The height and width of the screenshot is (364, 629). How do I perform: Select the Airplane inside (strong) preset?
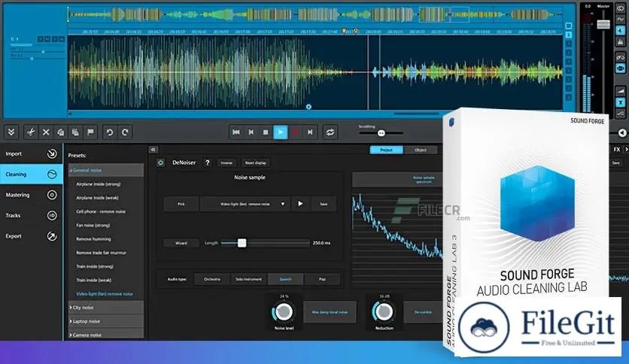(x=99, y=184)
